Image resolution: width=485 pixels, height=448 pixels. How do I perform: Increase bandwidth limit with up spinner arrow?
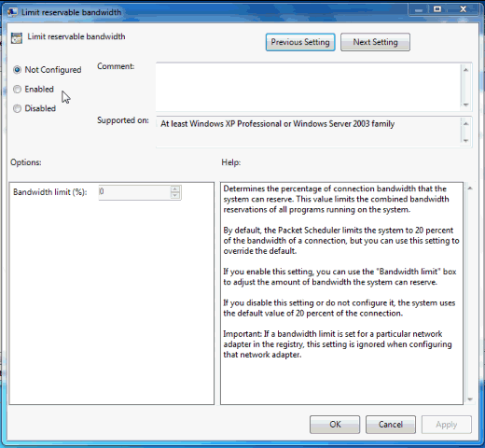175,189
